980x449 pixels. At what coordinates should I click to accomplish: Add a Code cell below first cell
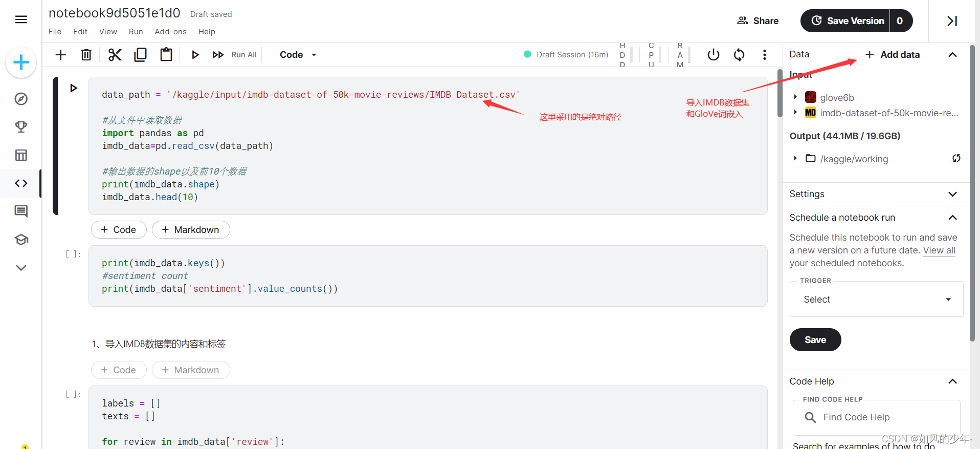[119, 230]
